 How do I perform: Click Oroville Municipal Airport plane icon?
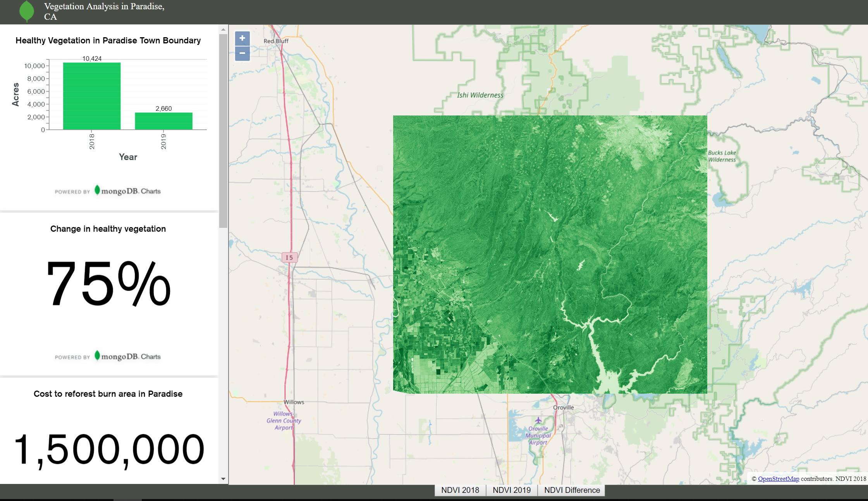538,420
